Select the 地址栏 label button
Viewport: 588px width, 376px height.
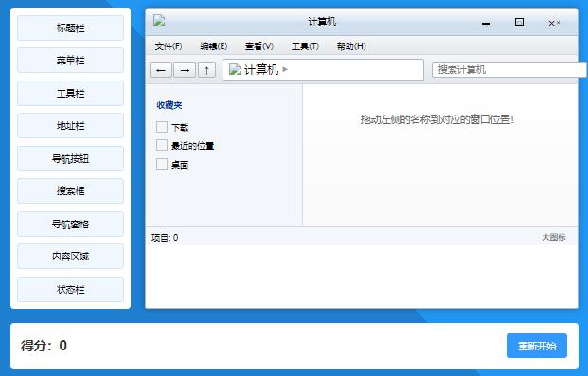(70, 126)
